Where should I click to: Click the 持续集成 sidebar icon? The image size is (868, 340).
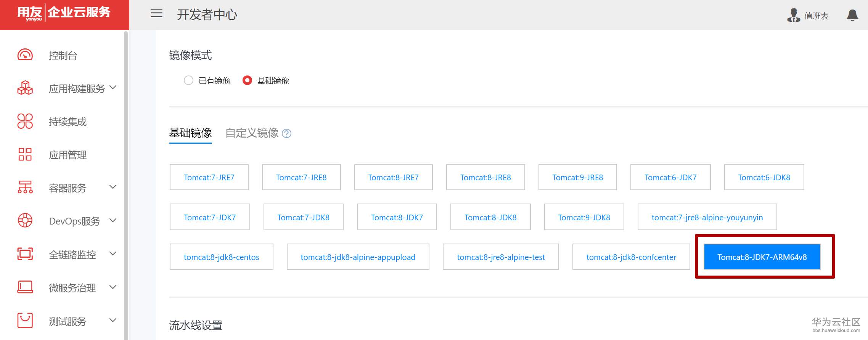pyautogui.click(x=25, y=121)
